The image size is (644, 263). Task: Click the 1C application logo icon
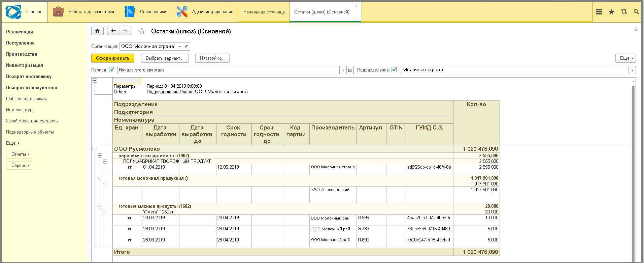13,12
